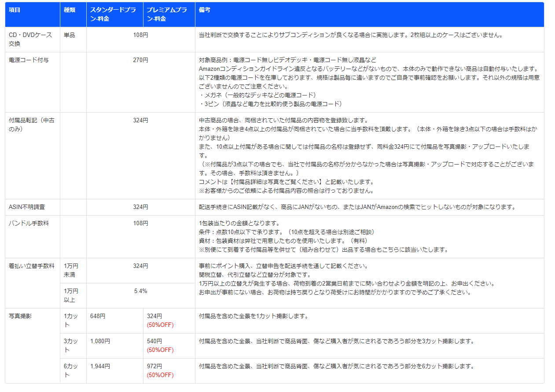Viewport: 555px width, 392px height.
Task: Select the 電源コード付与 item cell
Action: click(x=29, y=60)
